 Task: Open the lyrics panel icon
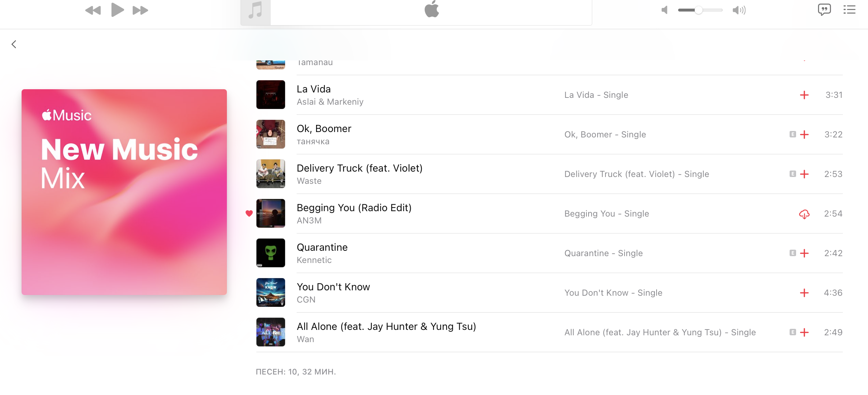point(824,10)
